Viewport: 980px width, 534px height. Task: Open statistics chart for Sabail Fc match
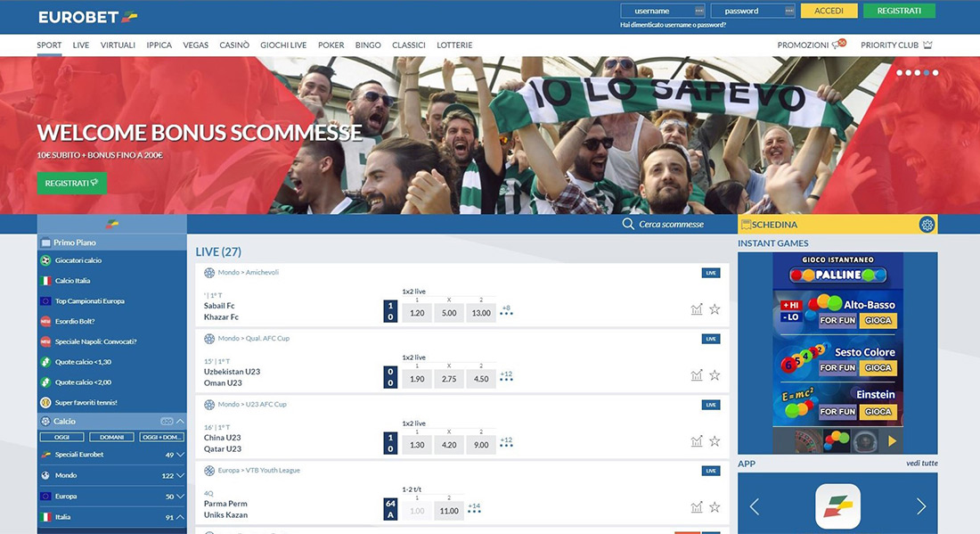click(697, 308)
